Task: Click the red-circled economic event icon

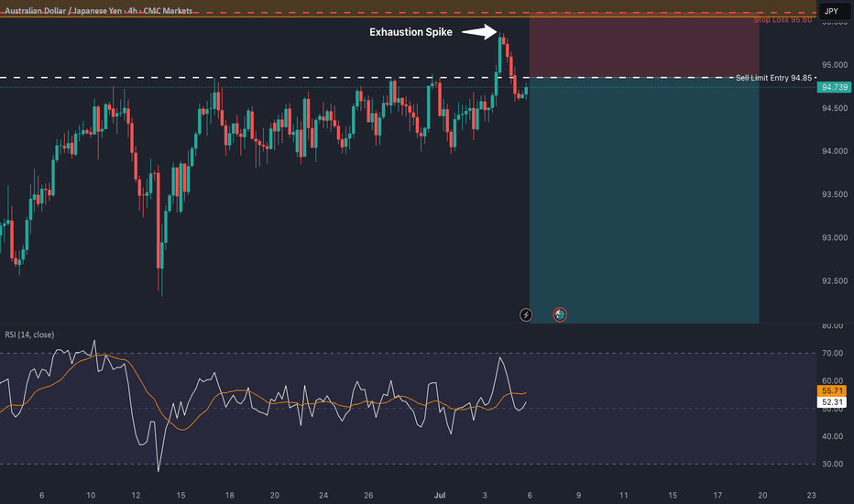Action: click(560, 314)
